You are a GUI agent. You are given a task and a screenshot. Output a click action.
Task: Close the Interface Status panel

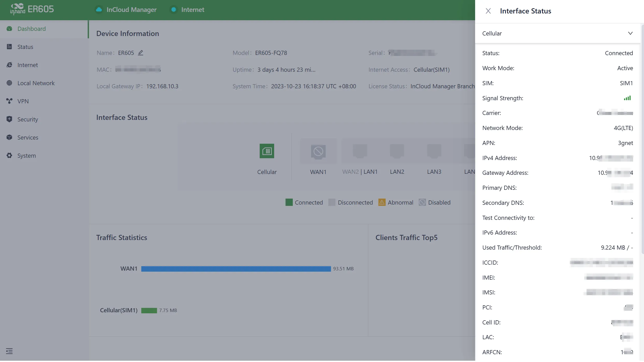(x=488, y=11)
